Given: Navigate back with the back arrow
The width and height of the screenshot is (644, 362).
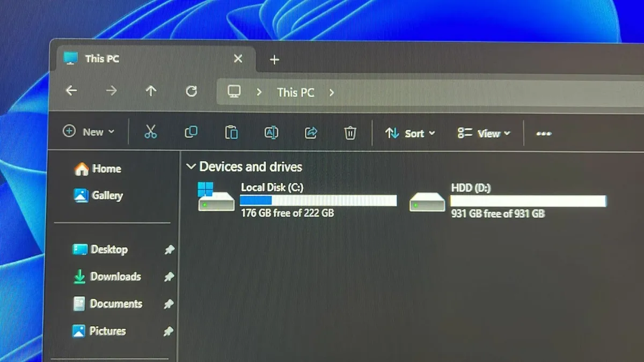Looking at the screenshot, I should click(71, 91).
